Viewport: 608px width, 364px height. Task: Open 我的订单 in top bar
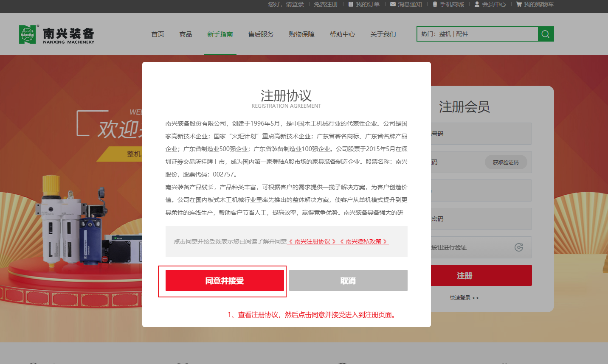[364, 4]
